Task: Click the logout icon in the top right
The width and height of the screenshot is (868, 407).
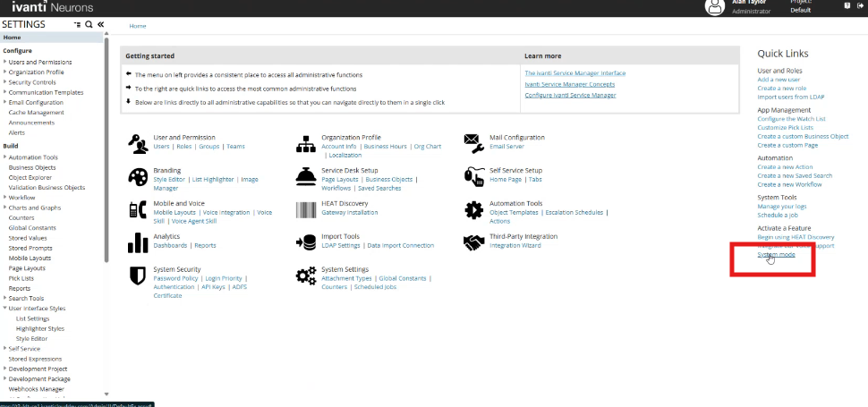Action: click(861, 5)
